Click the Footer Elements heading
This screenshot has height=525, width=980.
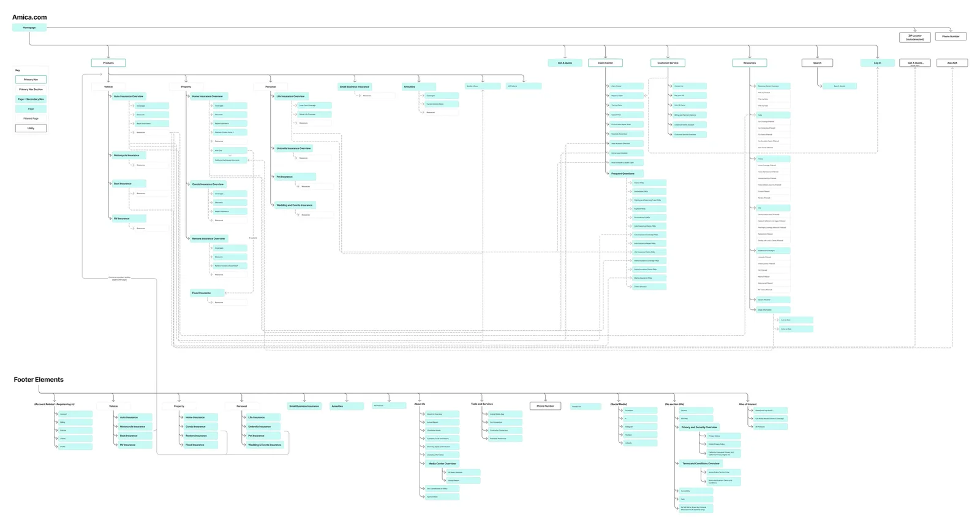coord(39,380)
